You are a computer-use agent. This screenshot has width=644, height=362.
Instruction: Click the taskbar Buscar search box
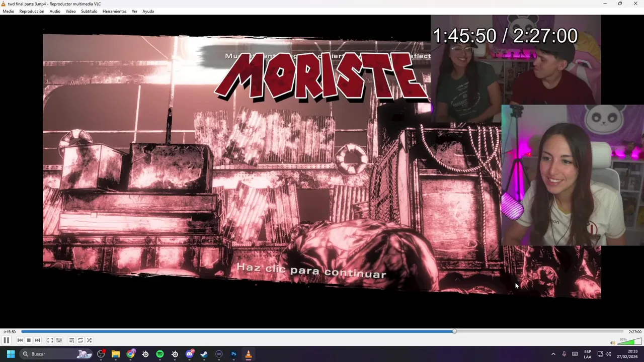click(57, 354)
